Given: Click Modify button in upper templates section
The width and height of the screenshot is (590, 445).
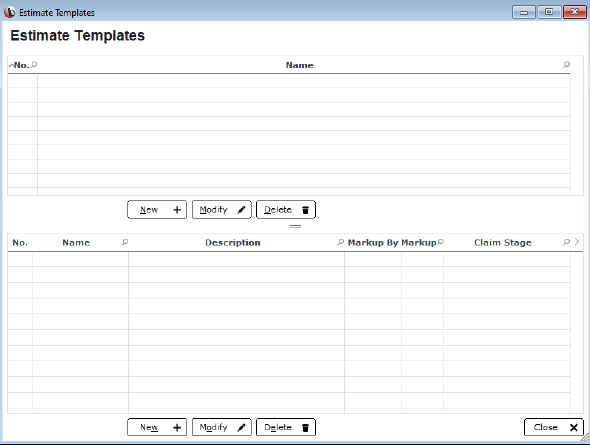Looking at the screenshot, I should click(x=222, y=210).
